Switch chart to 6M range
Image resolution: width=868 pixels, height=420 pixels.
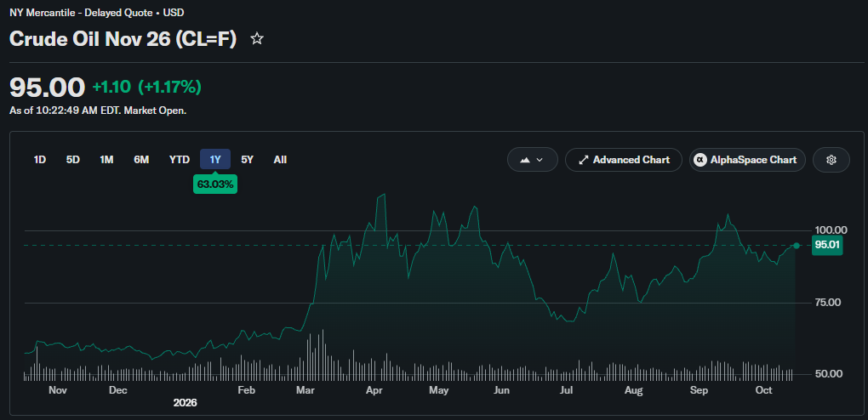[x=141, y=160]
